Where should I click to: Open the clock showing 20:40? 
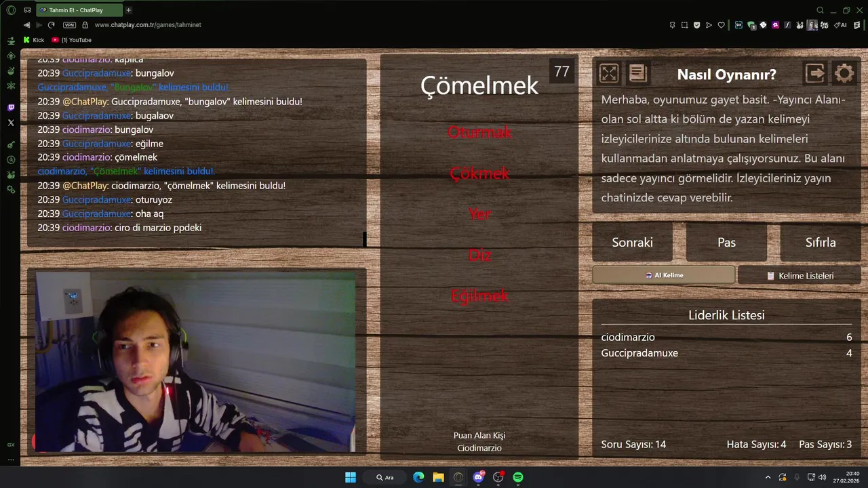click(x=848, y=477)
